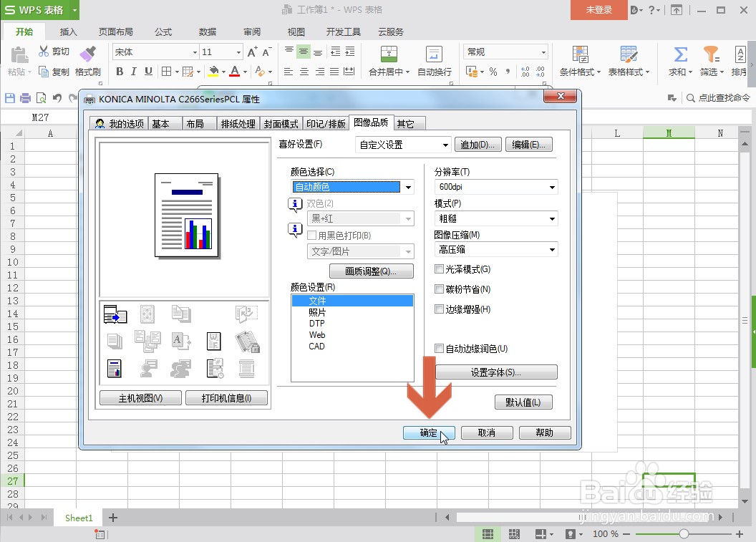This screenshot has height=542, width=756.
Task: Click the Print icon in quick toolbar
Action: coord(25,98)
